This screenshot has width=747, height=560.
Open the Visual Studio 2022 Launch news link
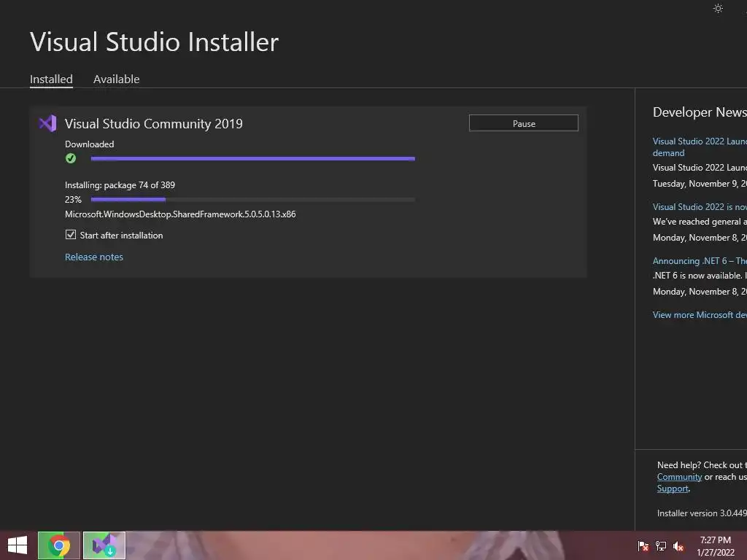[x=700, y=147]
